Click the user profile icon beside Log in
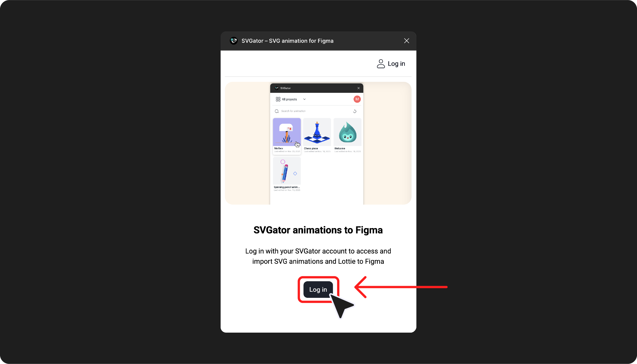637x364 pixels. [x=381, y=64]
